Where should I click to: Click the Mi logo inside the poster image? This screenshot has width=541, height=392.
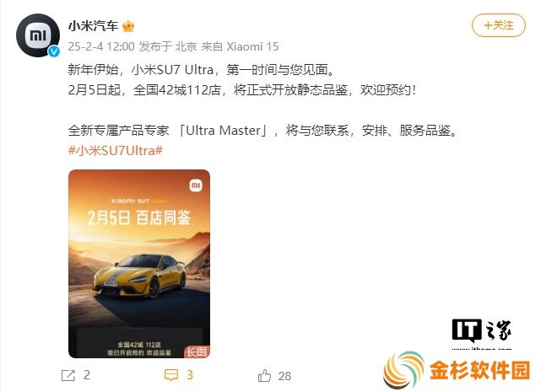196,185
